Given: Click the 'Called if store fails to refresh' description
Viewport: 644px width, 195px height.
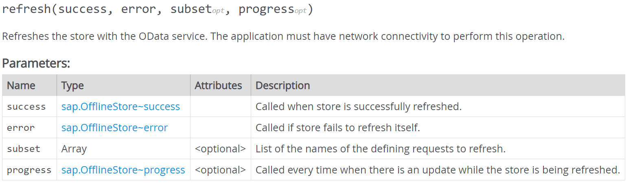Looking at the screenshot, I should (x=337, y=128).
